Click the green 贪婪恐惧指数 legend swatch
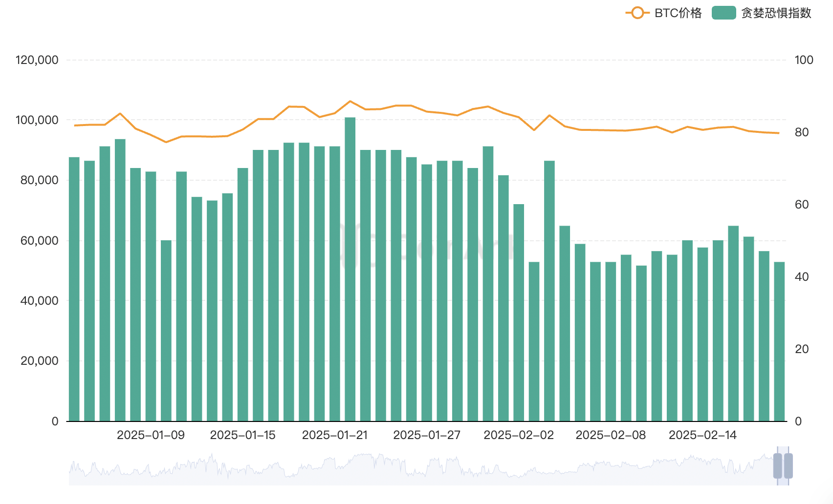833x504 pixels. (723, 13)
